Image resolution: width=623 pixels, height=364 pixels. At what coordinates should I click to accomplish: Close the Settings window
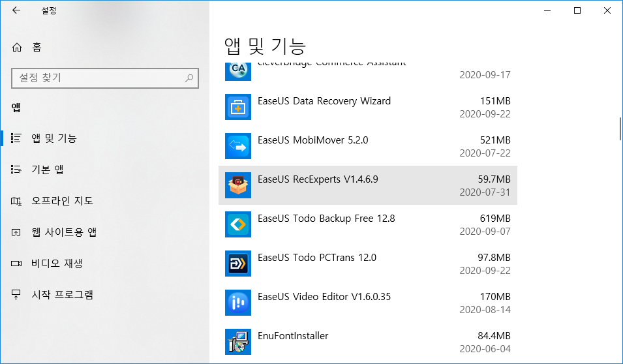pos(607,10)
